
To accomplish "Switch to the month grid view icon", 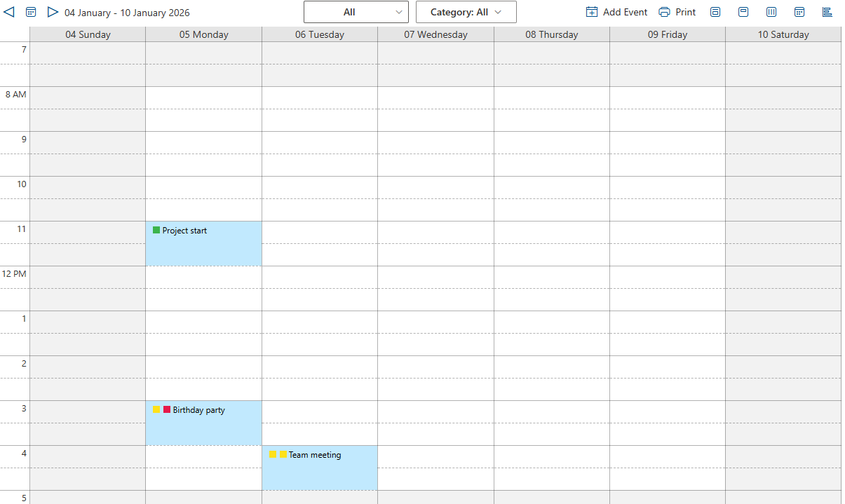I will point(799,12).
